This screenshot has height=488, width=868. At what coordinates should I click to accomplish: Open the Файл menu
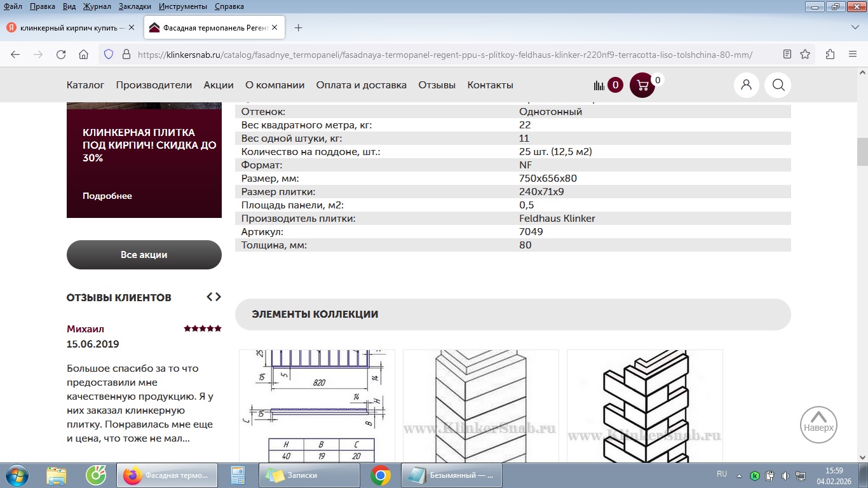[13, 6]
